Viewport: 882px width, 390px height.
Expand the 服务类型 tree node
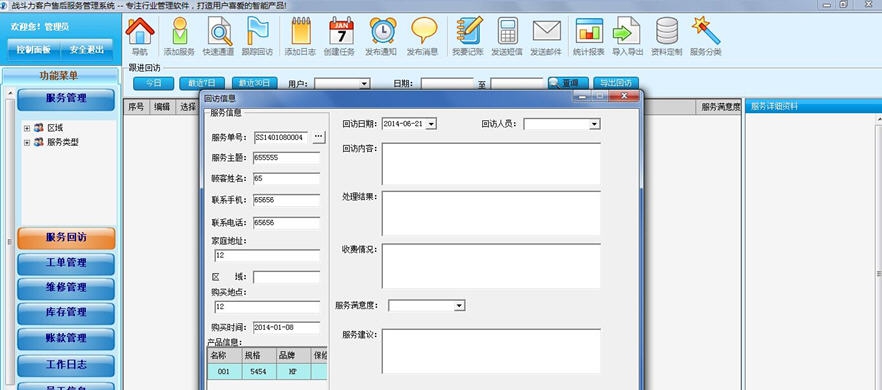[x=26, y=143]
